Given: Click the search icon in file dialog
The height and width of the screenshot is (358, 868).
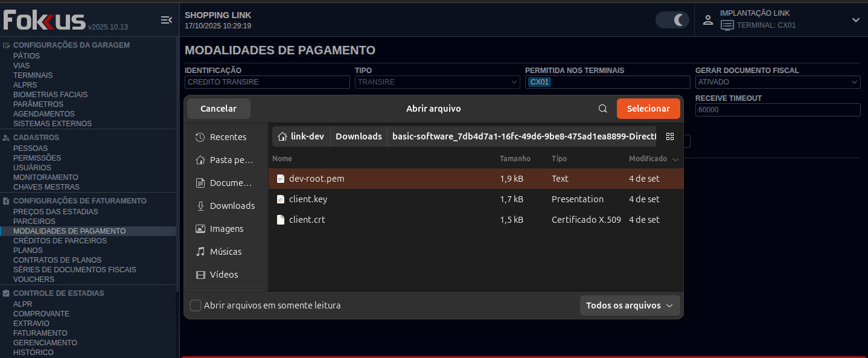Looking at the screenshot, I should tap(602, 109).
